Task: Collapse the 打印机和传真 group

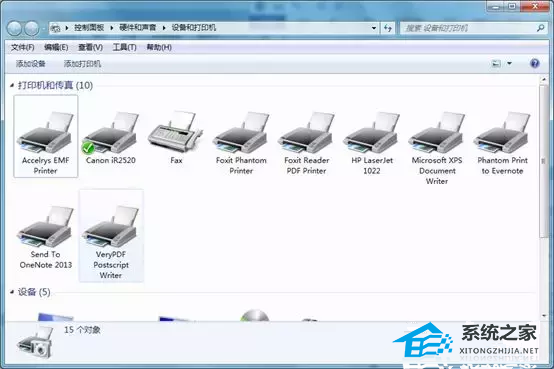Action: [x=12, y=85]
